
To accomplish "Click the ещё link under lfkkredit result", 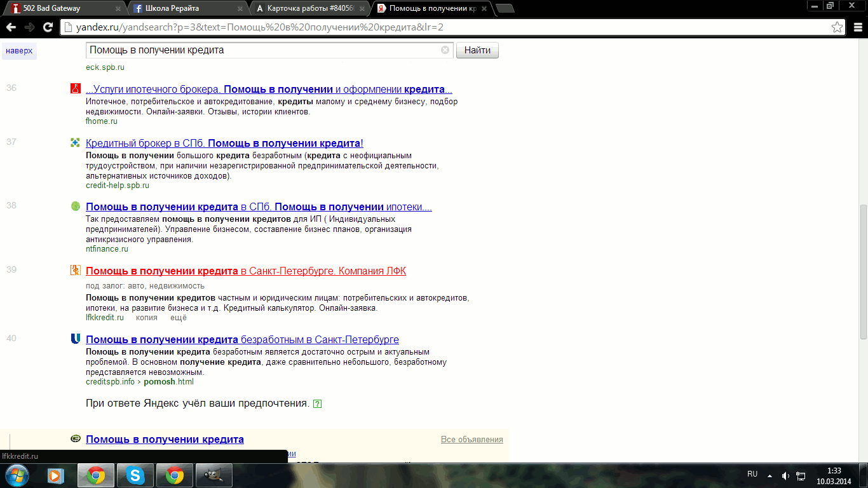I will point(178,317).
